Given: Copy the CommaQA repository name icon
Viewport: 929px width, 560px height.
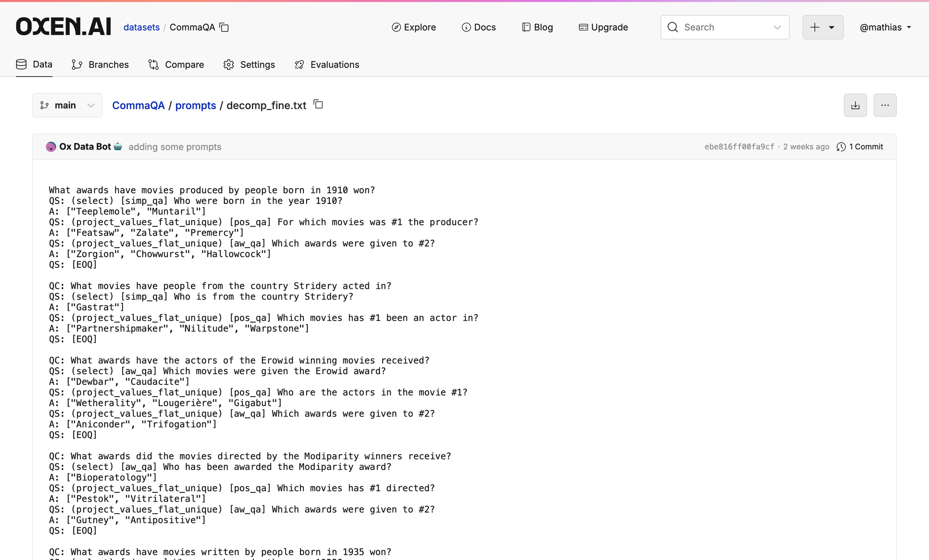Looking at the screenshot, I should [224, 27].
